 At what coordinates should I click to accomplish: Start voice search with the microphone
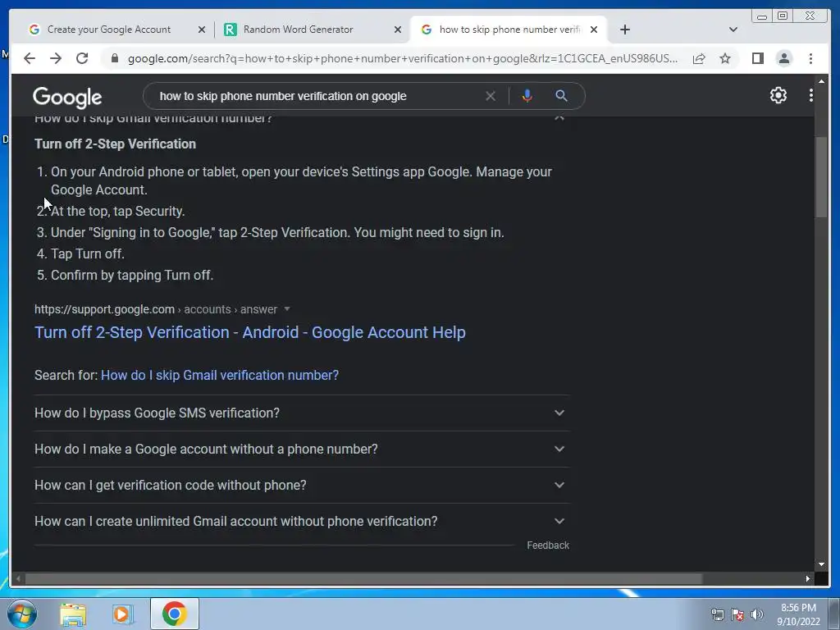527,96
